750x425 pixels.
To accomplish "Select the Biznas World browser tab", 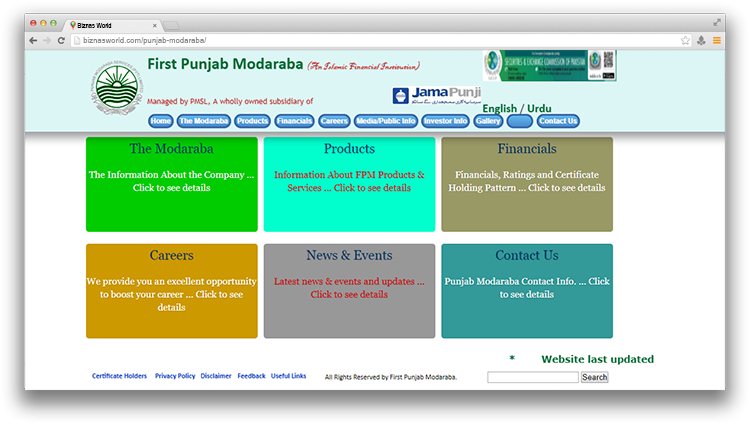I will coord(110,24).
